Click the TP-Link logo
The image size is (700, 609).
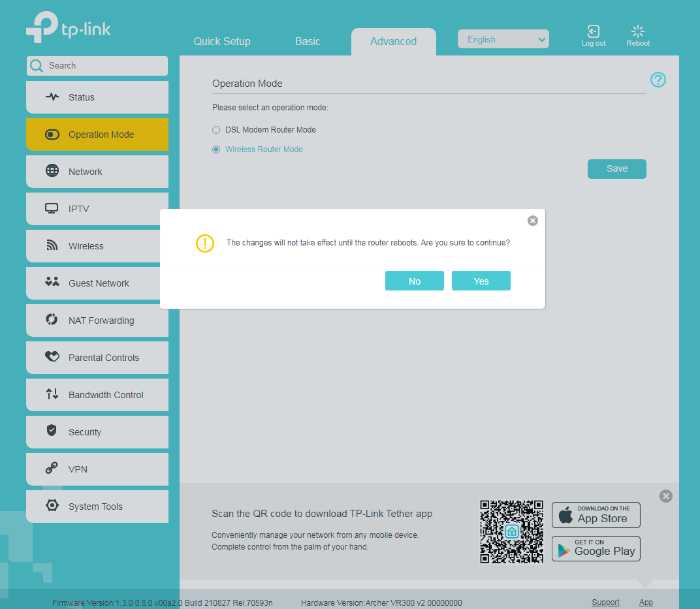(69, 27)
